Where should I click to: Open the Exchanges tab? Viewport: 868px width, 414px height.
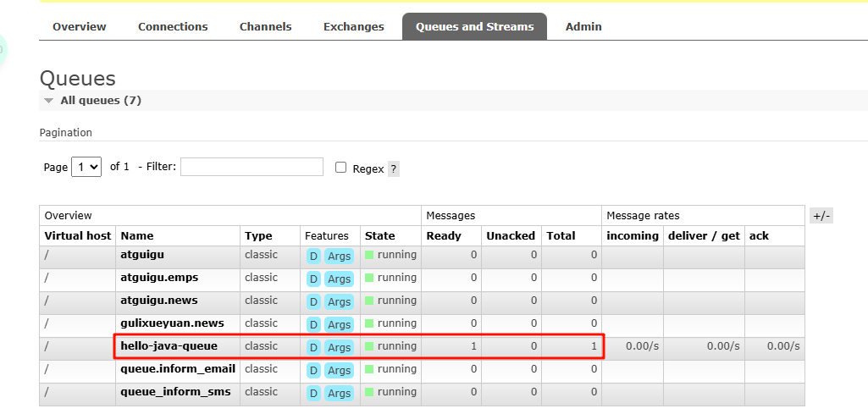[x=353, y=26]
